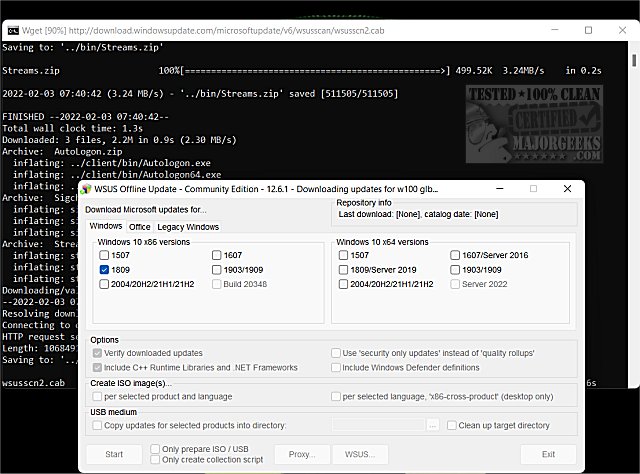Check Only prepare ISO / USB
The height and width of the screenshot is (474, 640).
point(155,449)
